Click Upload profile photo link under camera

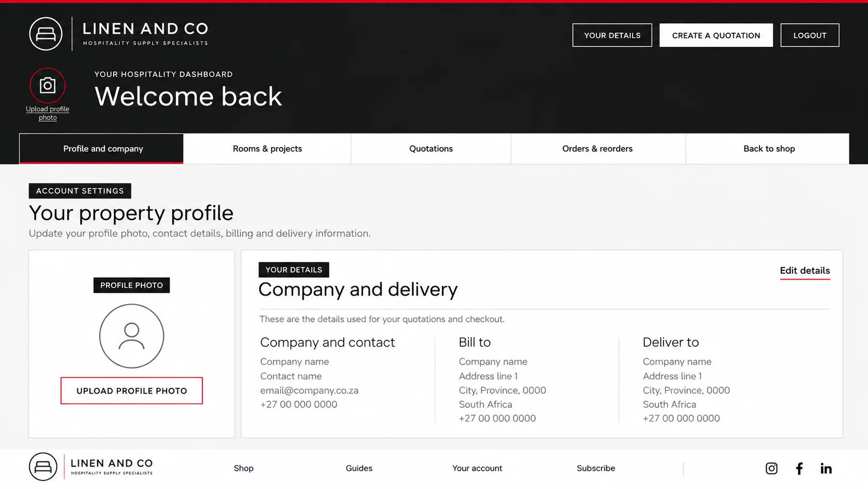tap(47, 113)
